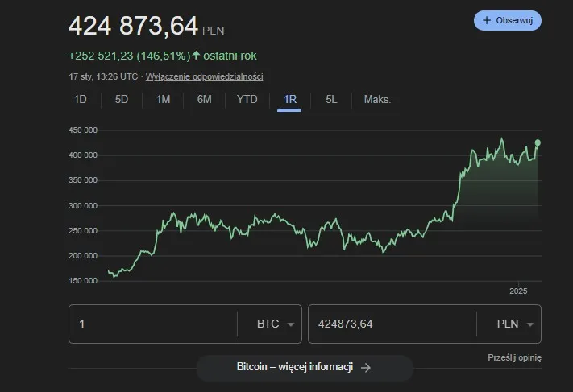Open the Wyłączenie odpowiedzialności link
573x392 pixels.
point(204,77)
